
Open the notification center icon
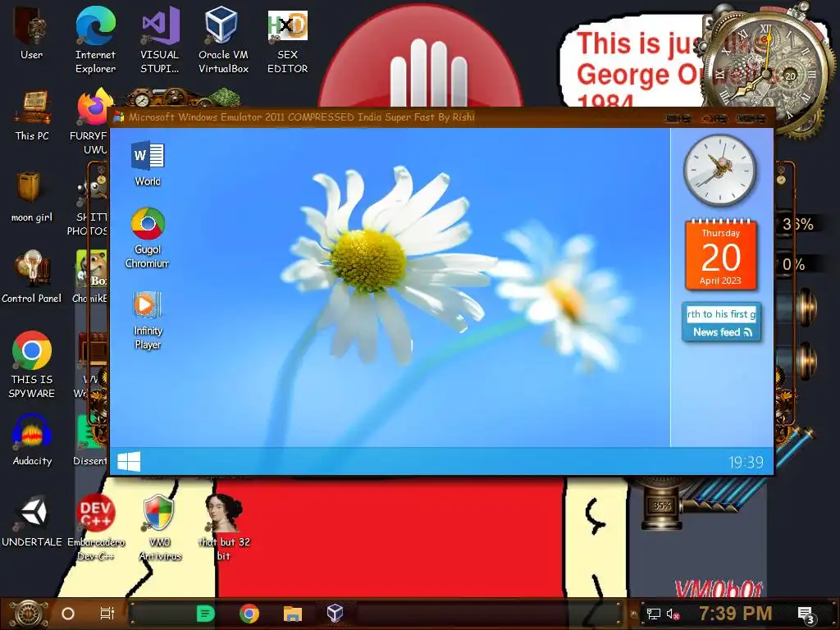pos(806,615)
